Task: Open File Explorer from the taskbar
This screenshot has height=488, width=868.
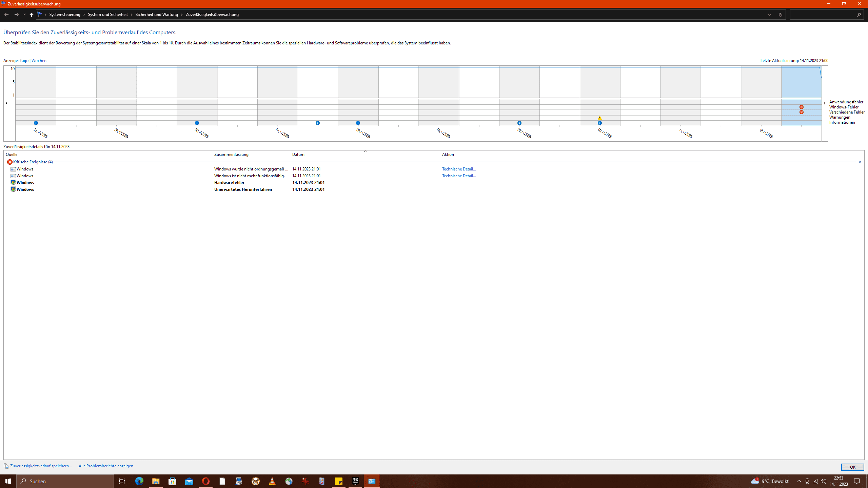Action: click(156, 481)
